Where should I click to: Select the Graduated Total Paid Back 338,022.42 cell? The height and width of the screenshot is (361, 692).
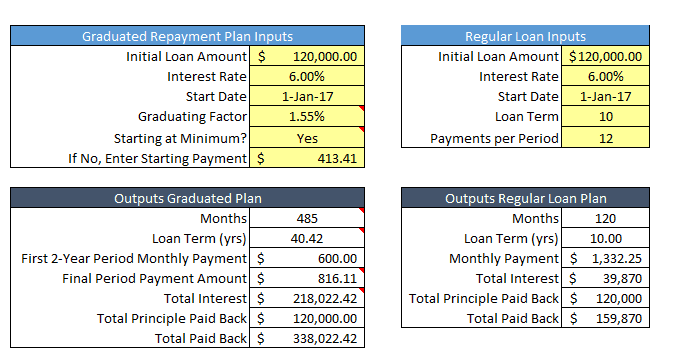point(307,338)
